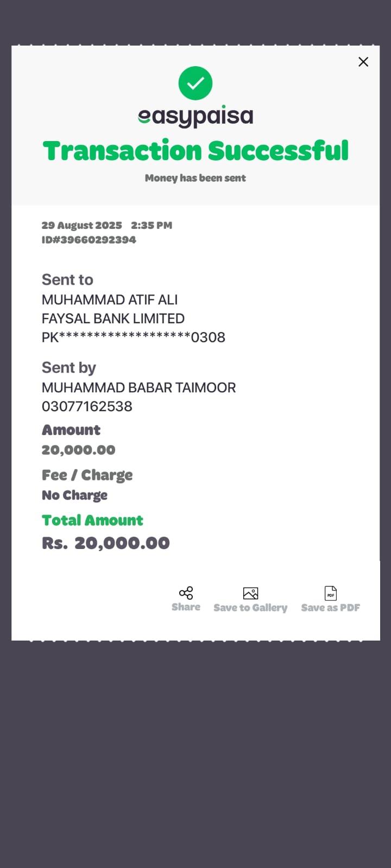Click the green success checkmark icon

pos(195,83)
